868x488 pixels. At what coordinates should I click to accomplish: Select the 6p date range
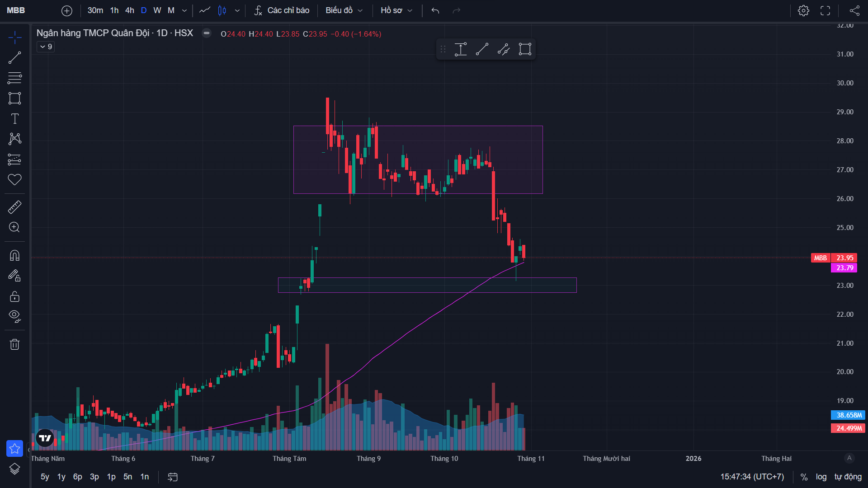click(x=78, y=477)
